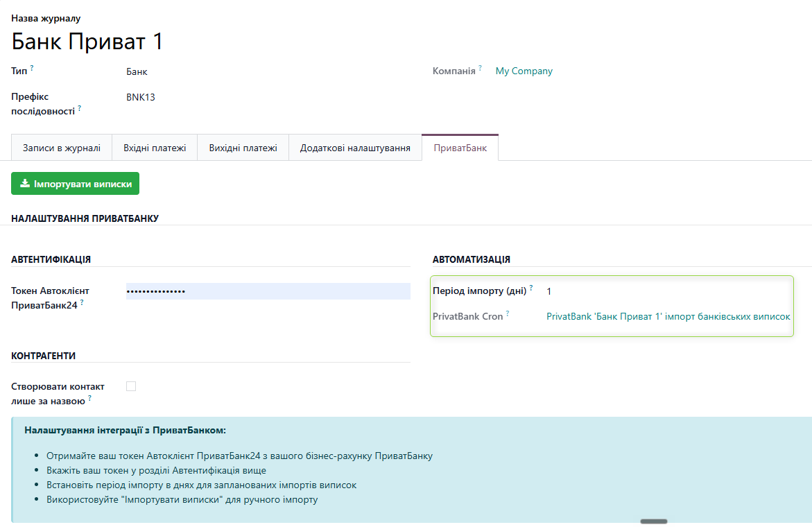Screen dimensions: 812x527
Task: Open the My Company link
Action: 524,71
